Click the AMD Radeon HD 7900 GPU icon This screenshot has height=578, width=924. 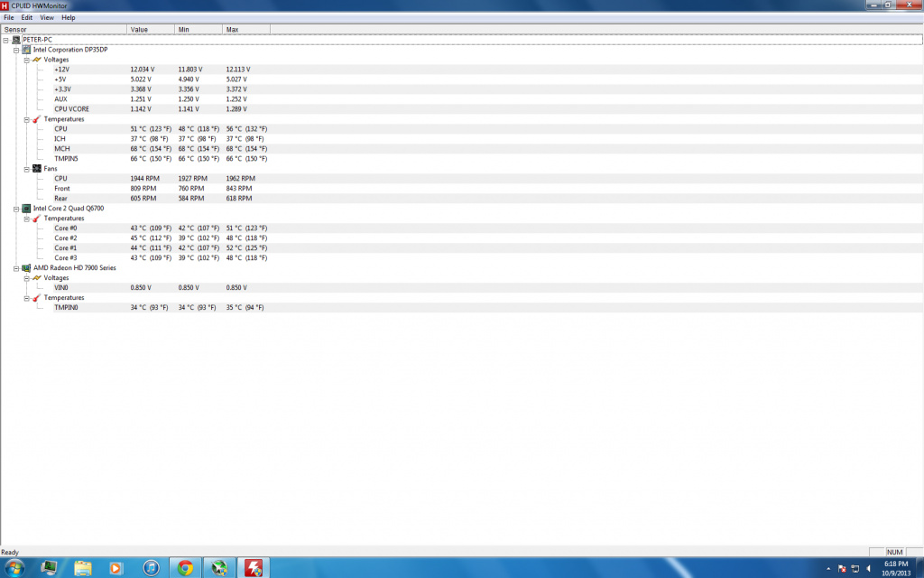tap(27, 268)
